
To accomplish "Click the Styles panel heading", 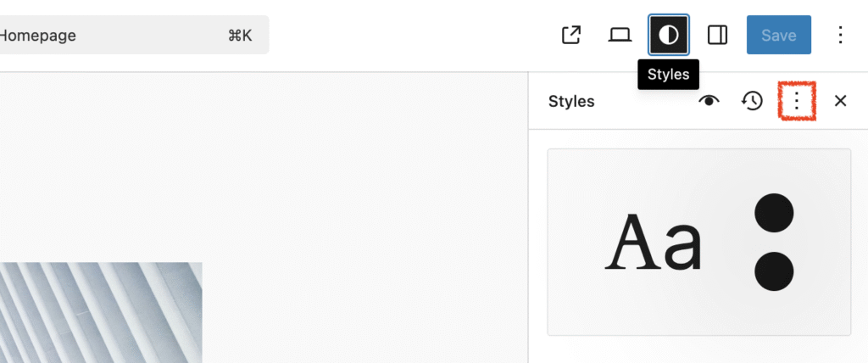I will (x=571, y=101).
